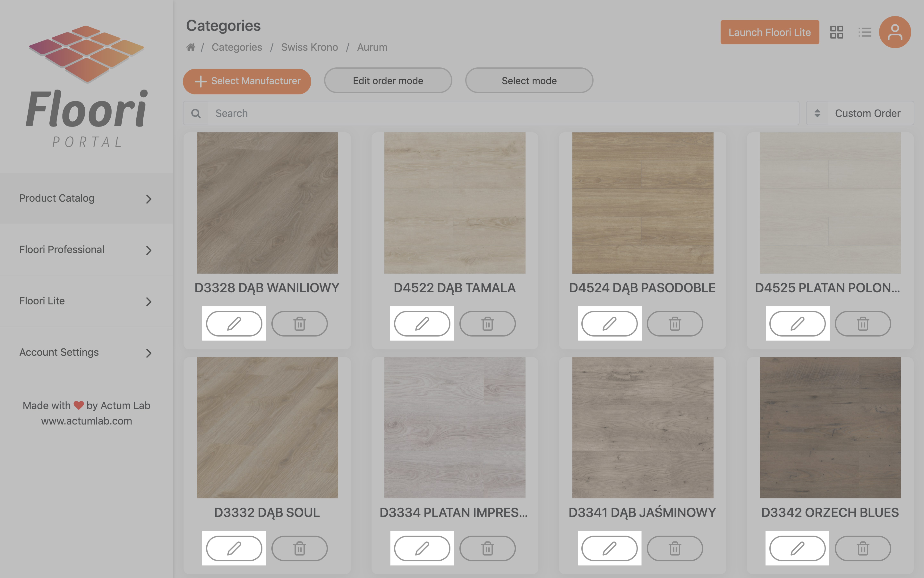Click the search magnifier icon
This screenshot has height=578, width=924.
(196, 113)
